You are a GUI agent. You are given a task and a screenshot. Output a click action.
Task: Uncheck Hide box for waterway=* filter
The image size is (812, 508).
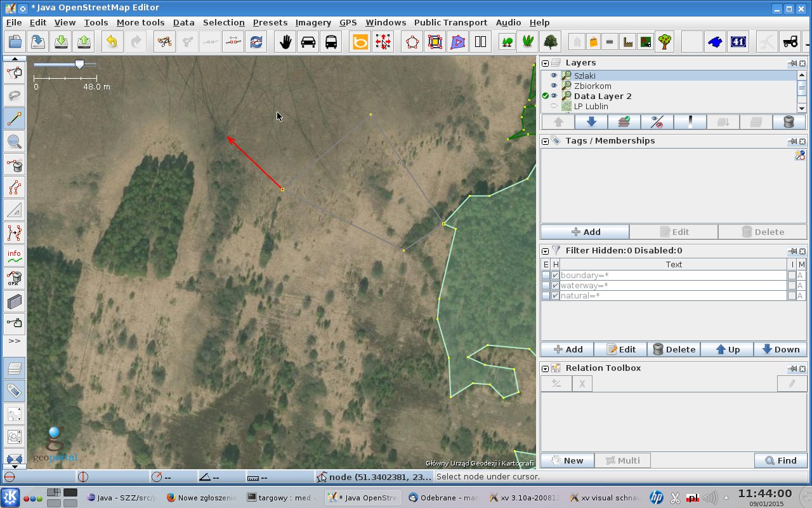(556, 286)
